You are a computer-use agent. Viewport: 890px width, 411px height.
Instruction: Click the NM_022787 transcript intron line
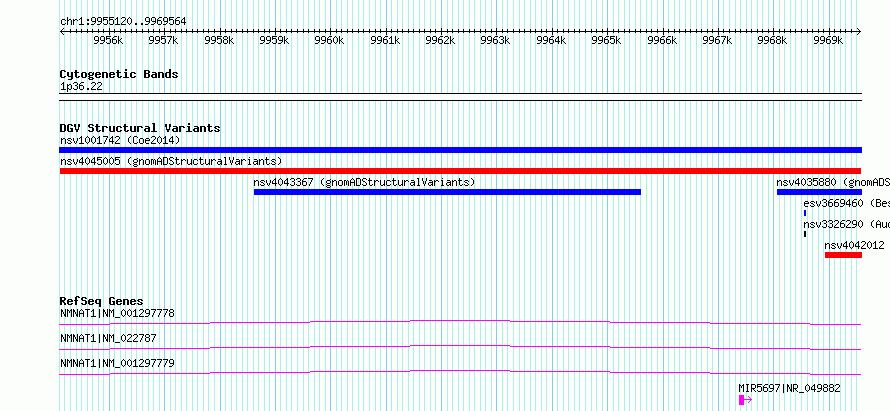(x=460, y=347)
